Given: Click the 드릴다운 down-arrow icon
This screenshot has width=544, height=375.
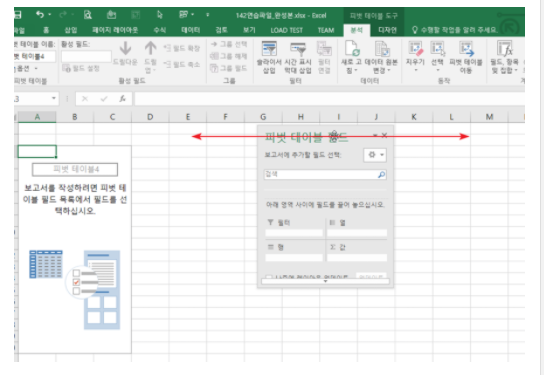Looking at the screenshot, I should click(x=125, y=48).
